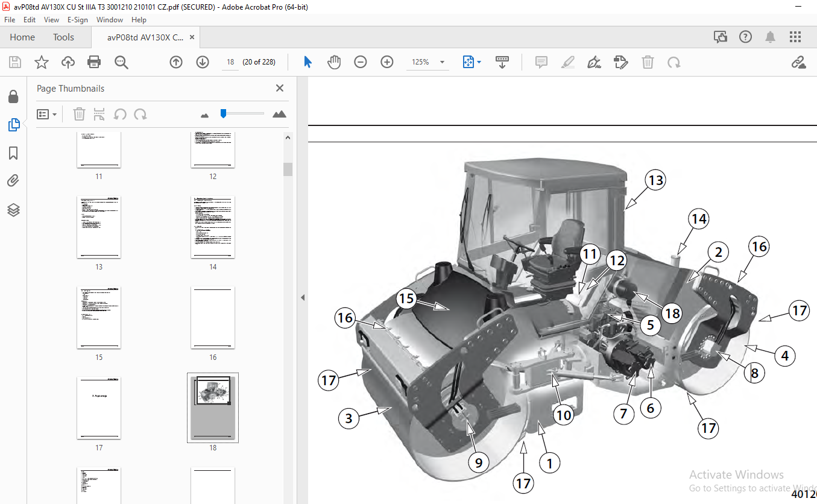Delete selected item trash icon in main toolbar
817x504 pixels.
tap(648, 62)
